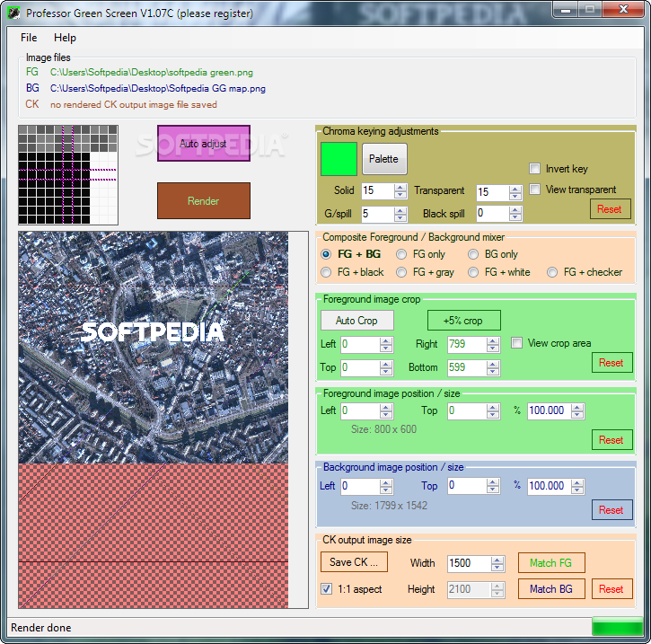Enable the Invert key checkbox
Image resolution: width=651 pixels, height=644 pixels.
[x=535, y=169]
